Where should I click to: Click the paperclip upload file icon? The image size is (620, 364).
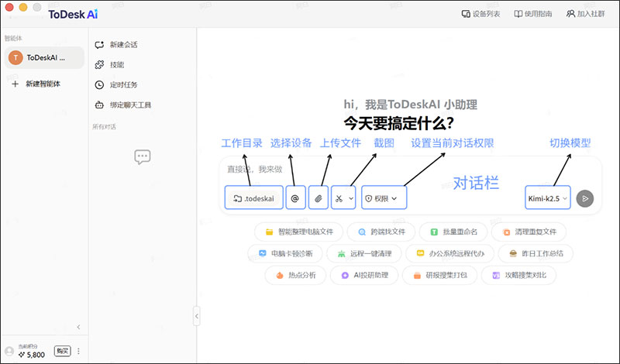click(x=319, y=197)
